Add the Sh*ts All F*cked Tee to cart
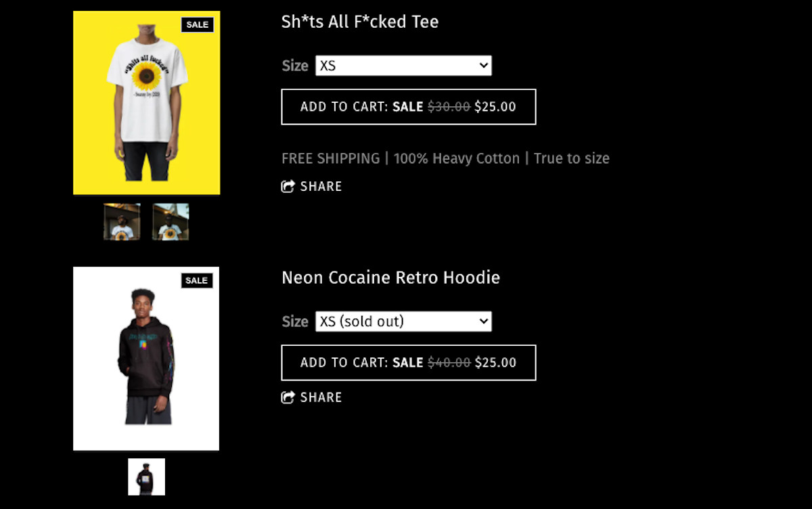Screen dimensions: 812x509 point(408,107)
